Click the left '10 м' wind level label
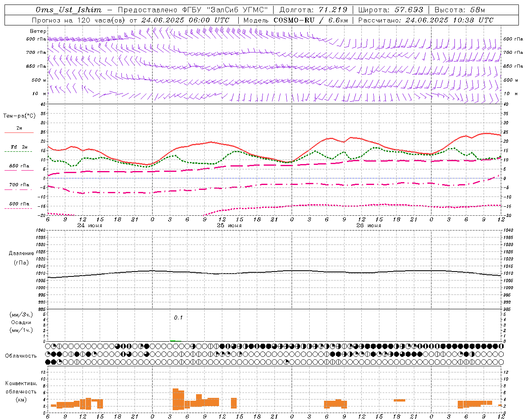This screenshot has height=420, width=525. coord(39,94)
